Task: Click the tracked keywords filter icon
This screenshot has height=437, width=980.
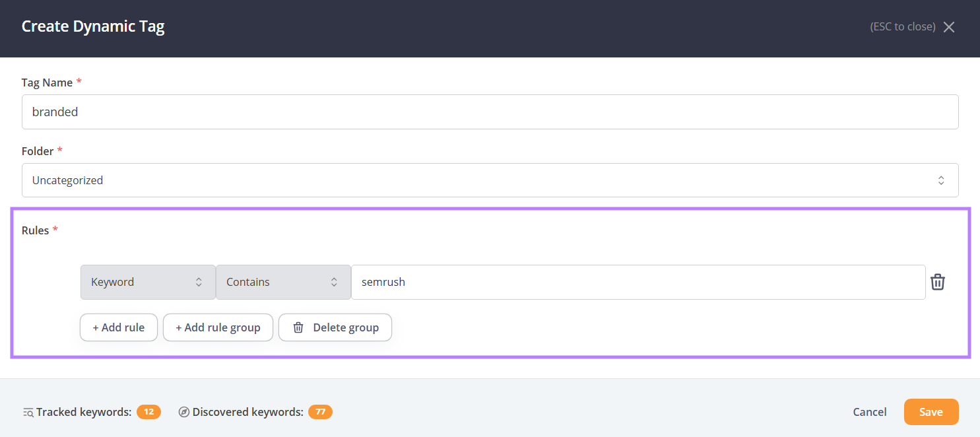Action: click(x=28, y=411)
